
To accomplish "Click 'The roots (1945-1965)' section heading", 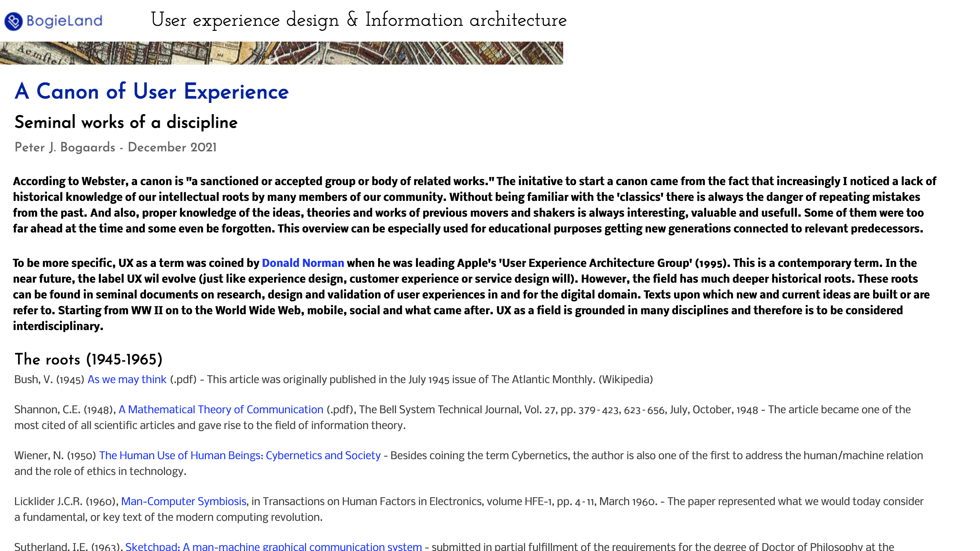I will (x=88, y=359).
